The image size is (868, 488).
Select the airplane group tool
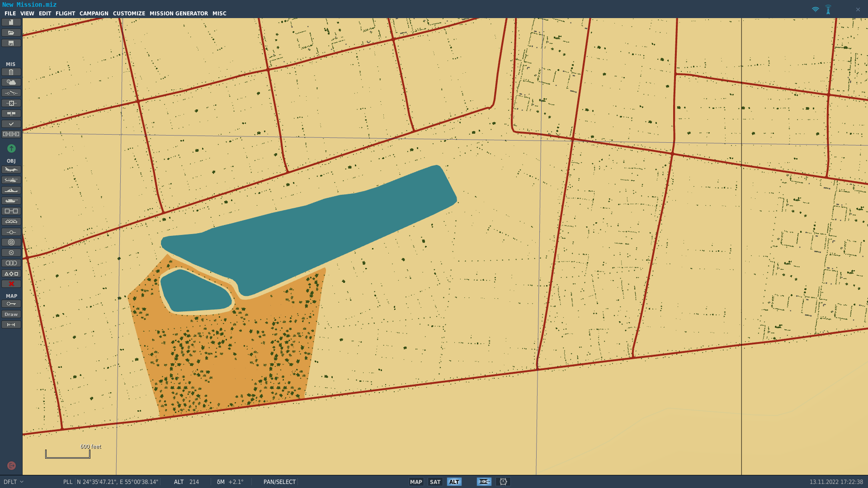point(11,170)
